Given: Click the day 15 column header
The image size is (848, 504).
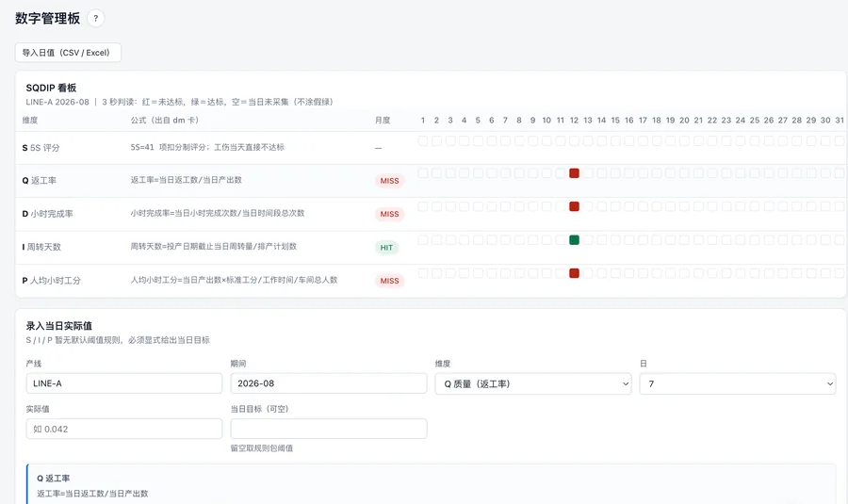Looking at the screenshot, I should coord(615,120).
